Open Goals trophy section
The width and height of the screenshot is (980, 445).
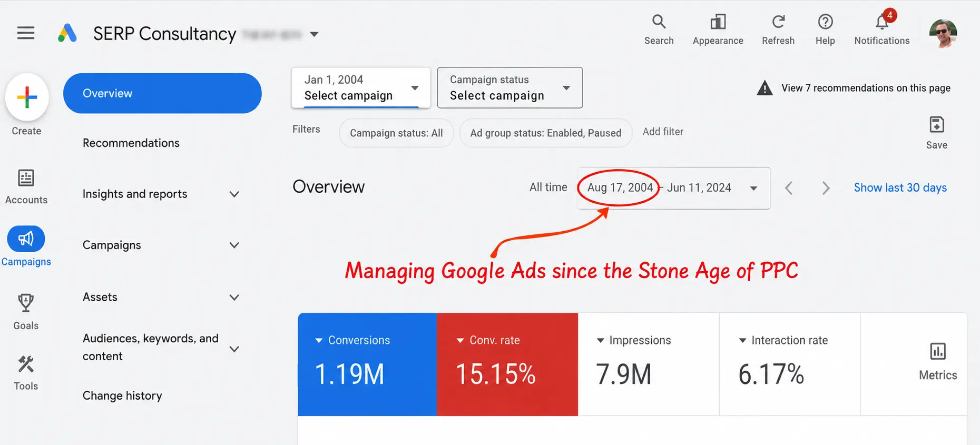coord(26,312)
